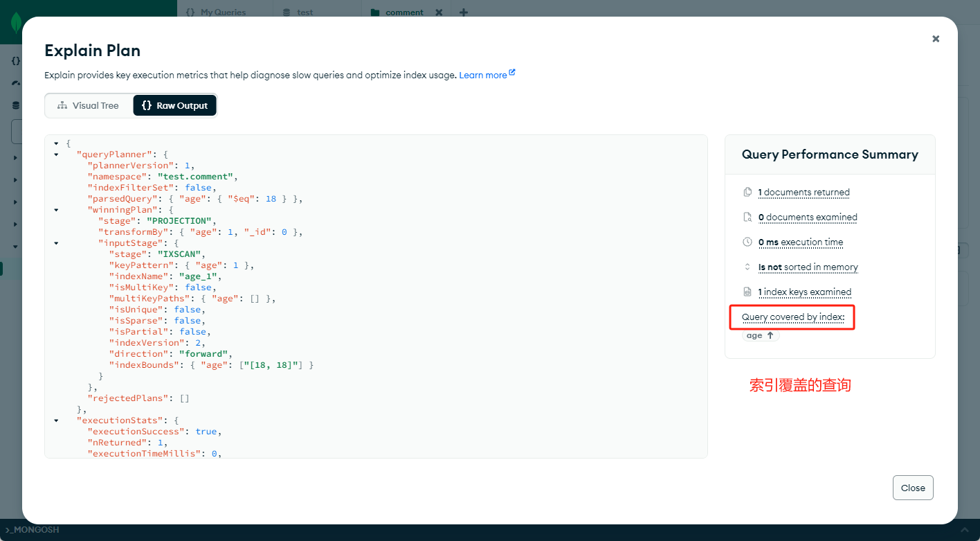Screen dimensions: 980x541
Task: Click the "stage": "IXSCAN" line
Action: point(157,254)
